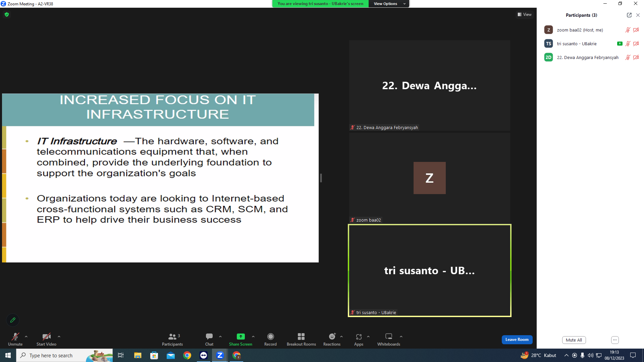Select 22. Dewa Anggara Febryansyah participant row
Viewport: 644px width, 362px height.
point(590,57)
